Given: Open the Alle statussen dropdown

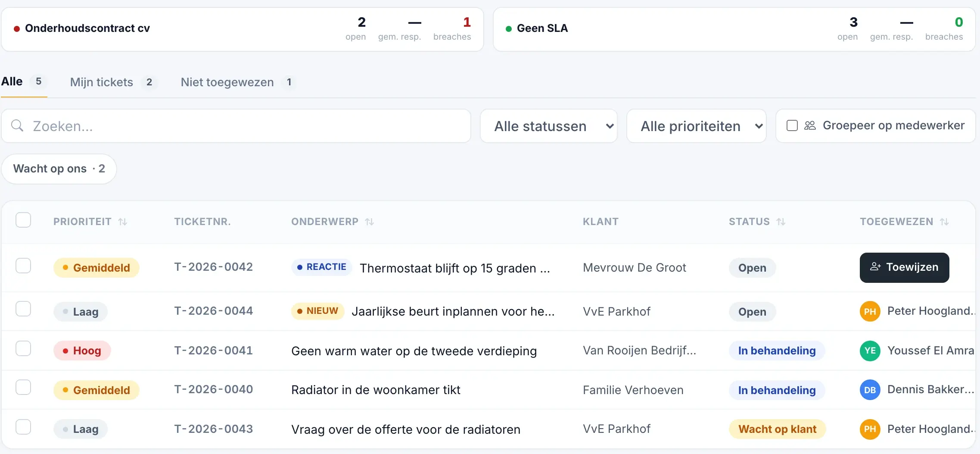Looking at the screenshot, I should pos(549,126).
